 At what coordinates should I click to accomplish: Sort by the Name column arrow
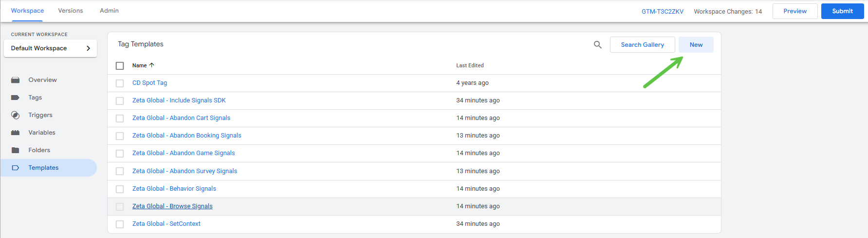(151, 65)
